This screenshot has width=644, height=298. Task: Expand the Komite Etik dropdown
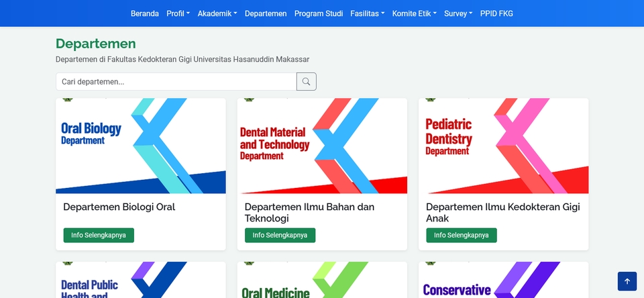click(x=415, y=13)
